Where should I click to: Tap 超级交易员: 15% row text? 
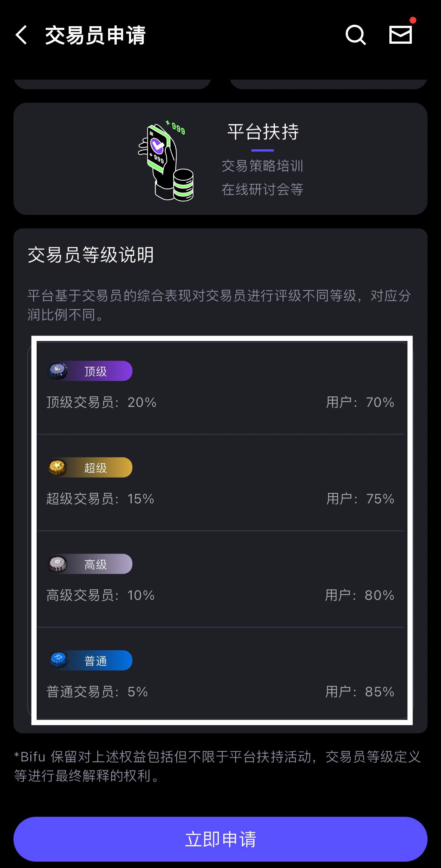point(100,499)
